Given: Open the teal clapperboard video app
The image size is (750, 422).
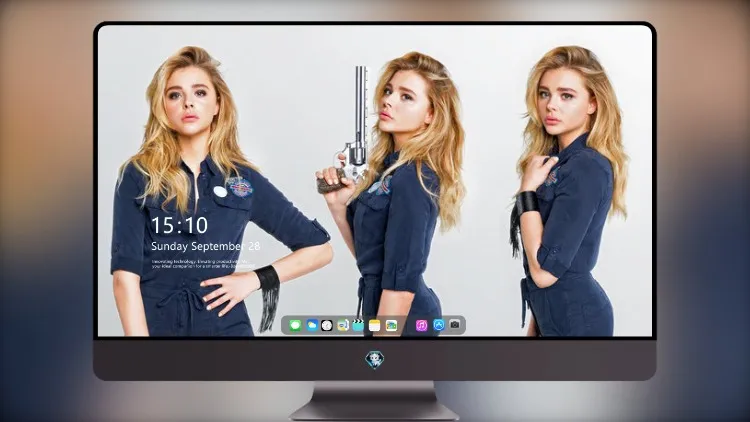Looking at the screenshot, I should 358,326.
